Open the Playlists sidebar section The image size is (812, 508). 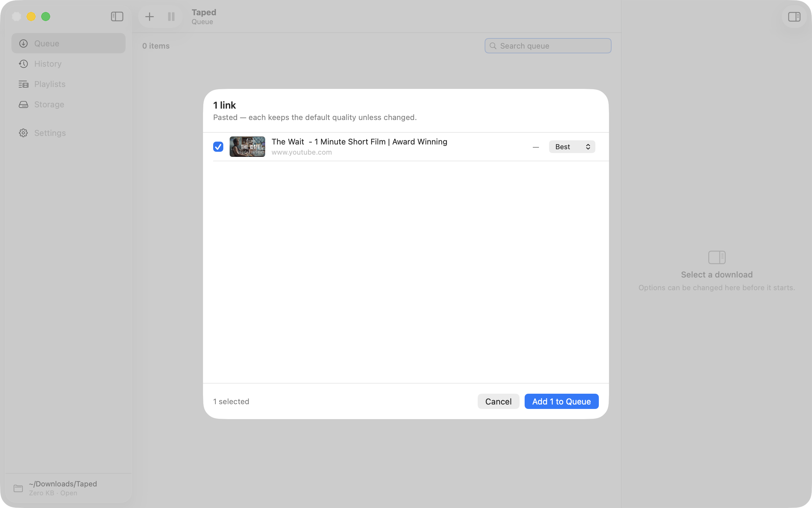coord(69,84)
